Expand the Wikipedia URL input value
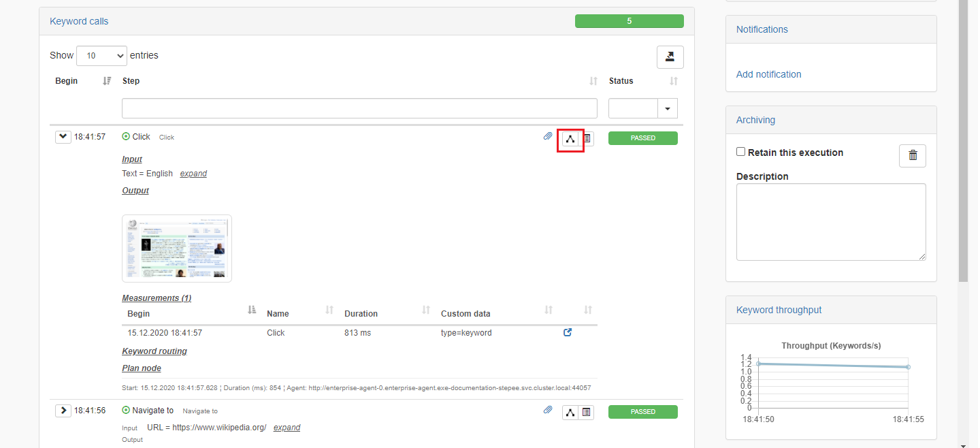This screenshot has width=980, height=448. [287, 427]
